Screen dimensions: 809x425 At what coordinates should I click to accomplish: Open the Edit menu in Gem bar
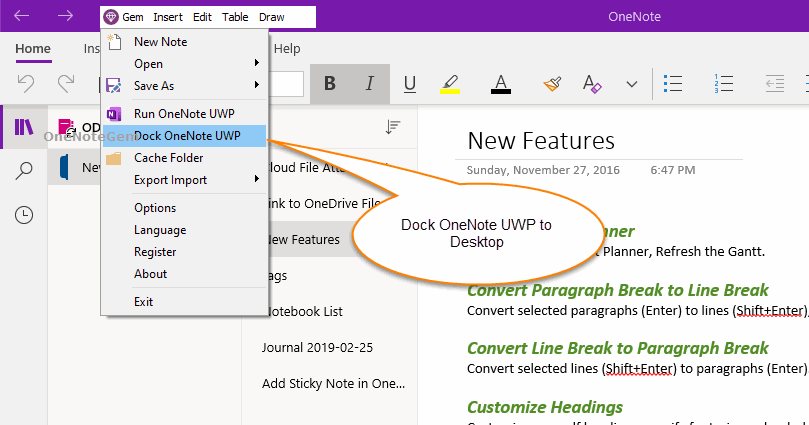(202, 17)
